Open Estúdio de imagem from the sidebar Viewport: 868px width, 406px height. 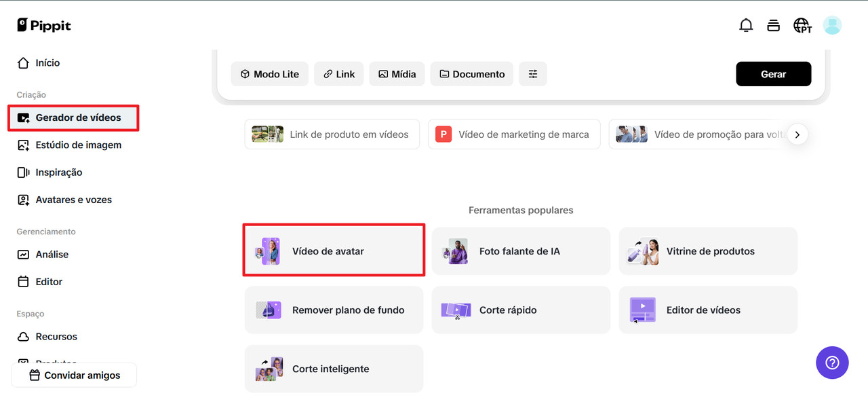(x=78, y=145)
